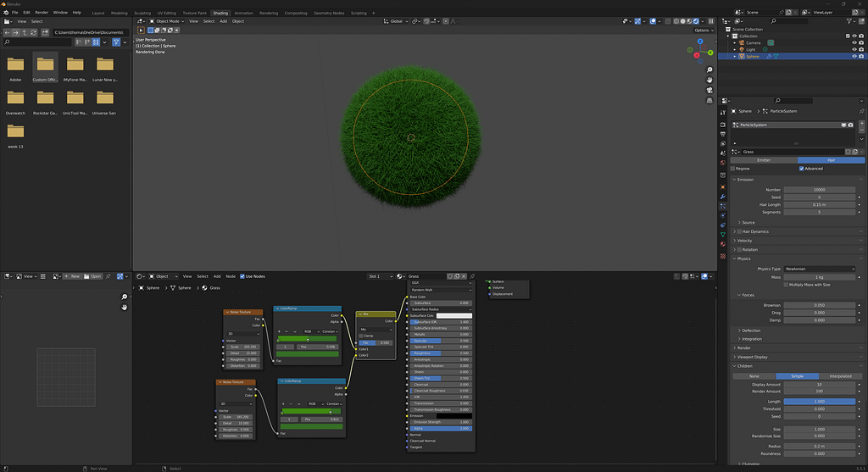Enable the Regrow checkbox
The width and height of the screenshot is (868, 472).
point(734,169)
